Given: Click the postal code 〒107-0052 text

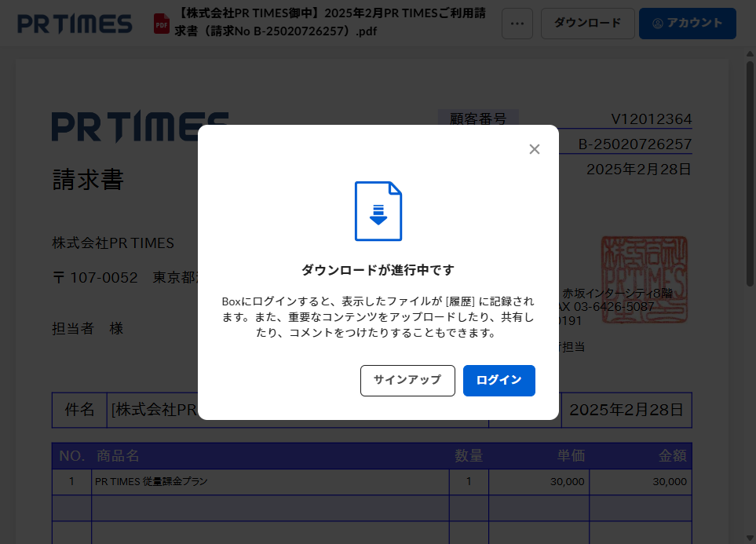Looking at the screenshot, I should coord(95,278).
